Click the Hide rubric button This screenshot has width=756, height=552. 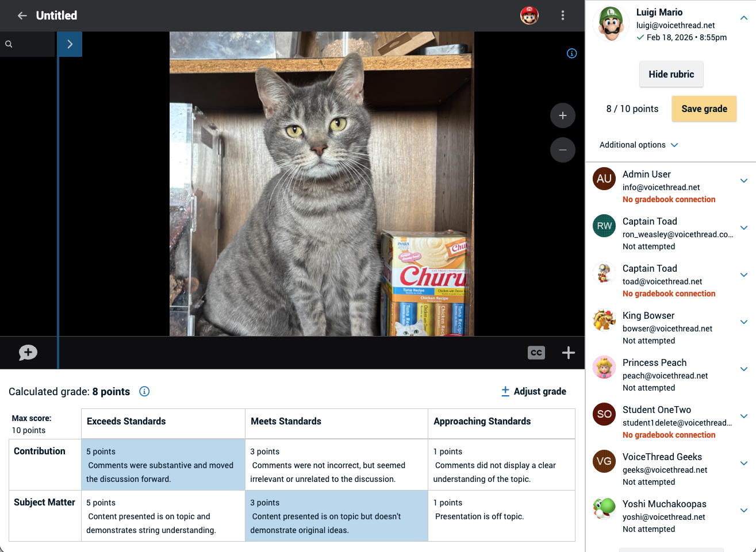point(671,74)
